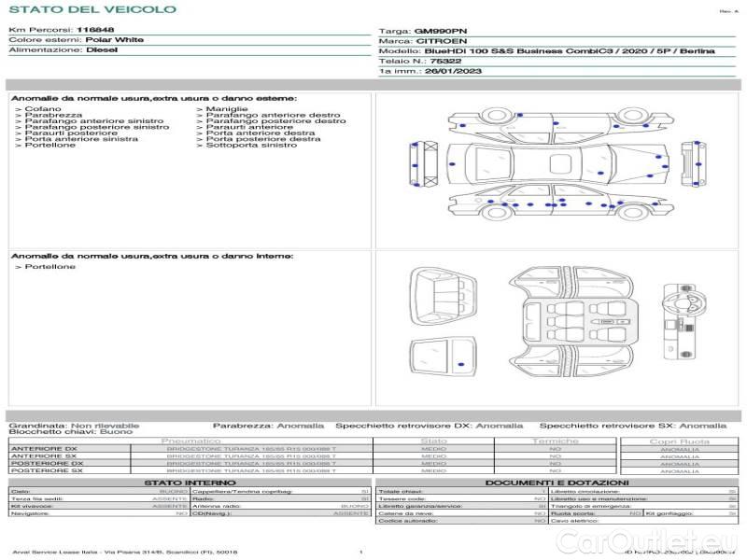Select the Ruota scorta entry
This screenshot has width=747, height=560.
(596, 513)
